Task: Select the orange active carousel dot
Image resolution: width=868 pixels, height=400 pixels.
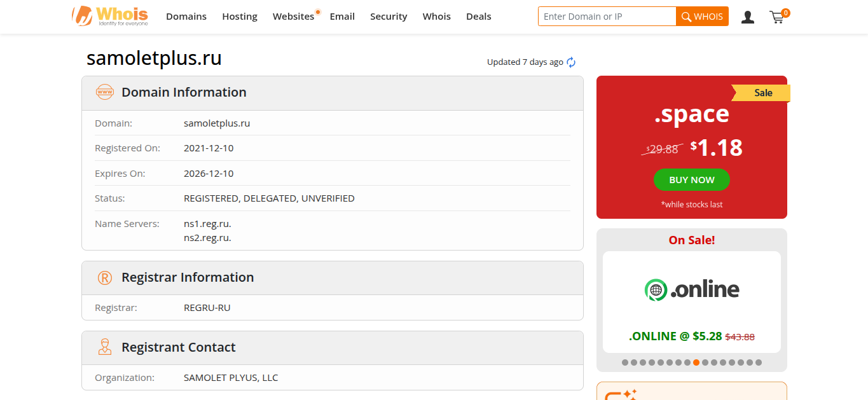Action: 696,362
